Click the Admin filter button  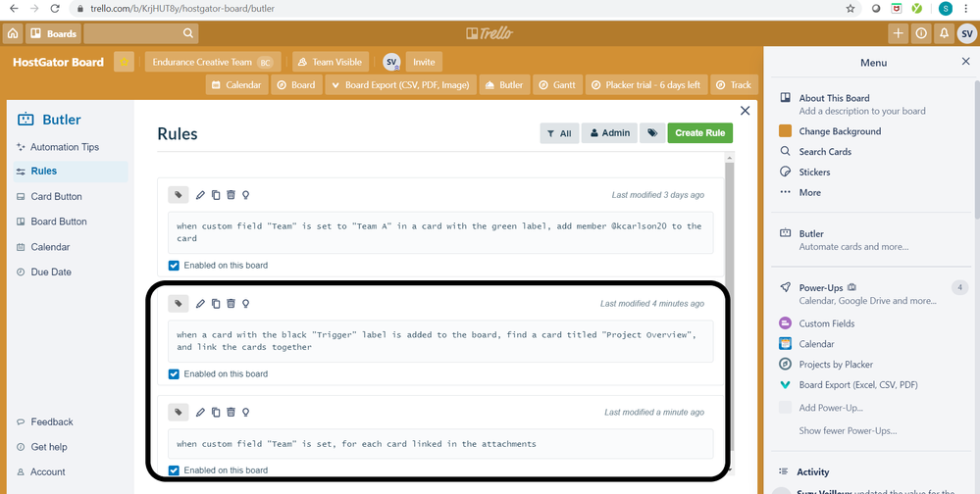(x=609, y=133)
